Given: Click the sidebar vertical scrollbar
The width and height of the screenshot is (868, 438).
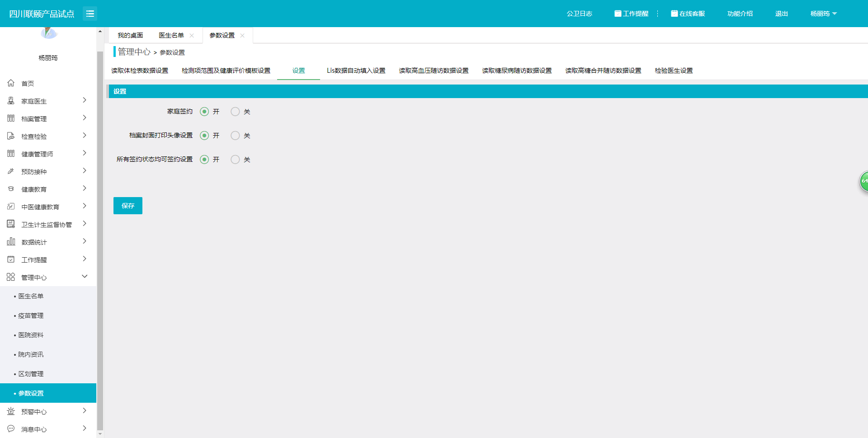Looking at the screenshot, I should [x=100, y=240].
